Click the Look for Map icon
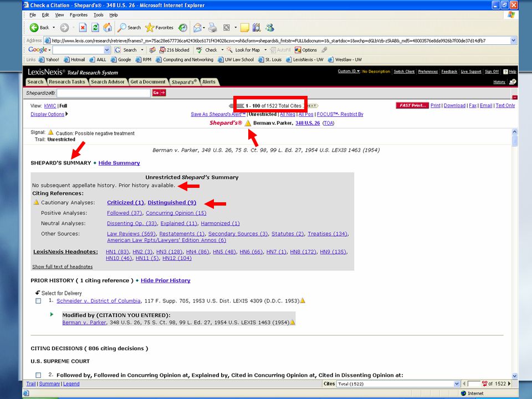The image size is (532, 399). (229, 50)
